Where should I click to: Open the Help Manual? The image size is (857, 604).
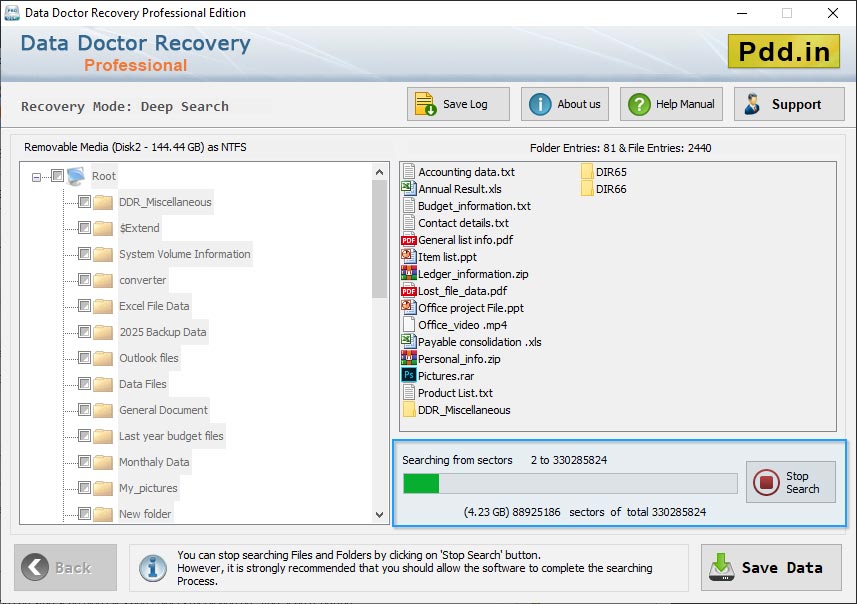671,104
